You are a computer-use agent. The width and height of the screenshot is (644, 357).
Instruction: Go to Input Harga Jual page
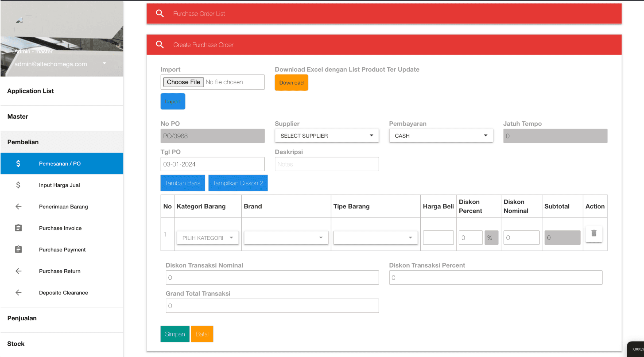point(62,185)
